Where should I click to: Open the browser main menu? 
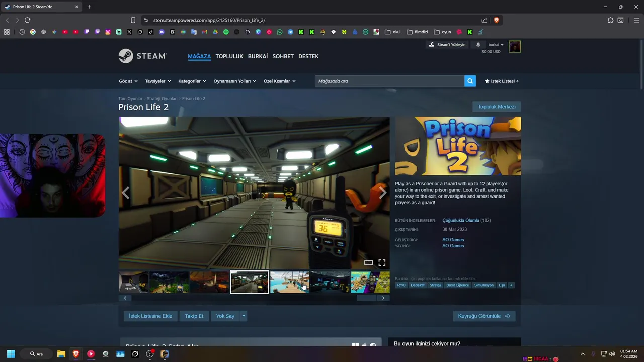click(x=636, y=20)
